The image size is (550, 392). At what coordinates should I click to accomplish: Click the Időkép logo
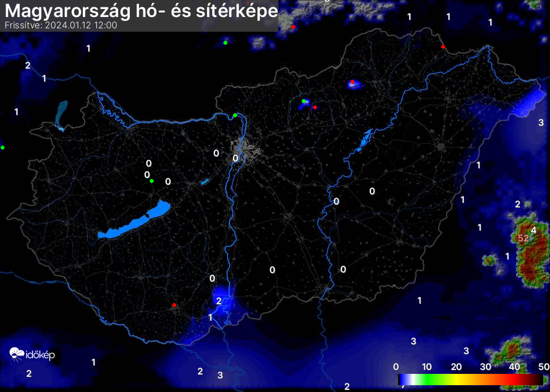[x=32, y=355]
